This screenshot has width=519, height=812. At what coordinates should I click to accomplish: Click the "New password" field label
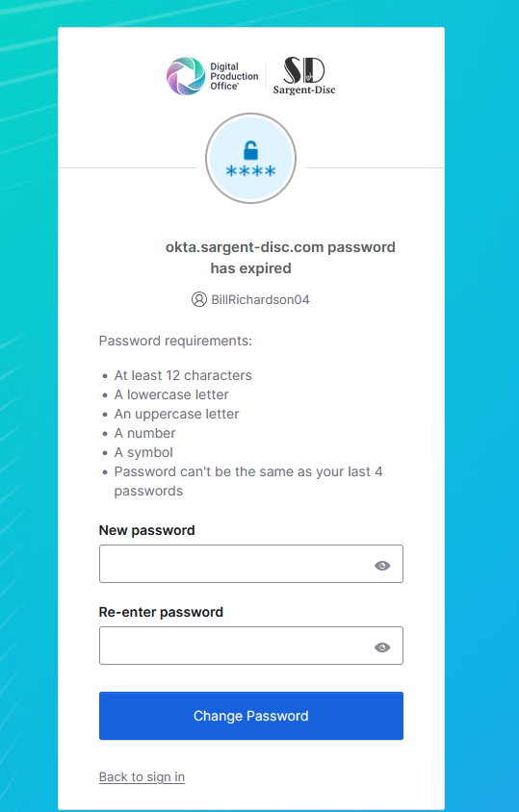[146, 530]
